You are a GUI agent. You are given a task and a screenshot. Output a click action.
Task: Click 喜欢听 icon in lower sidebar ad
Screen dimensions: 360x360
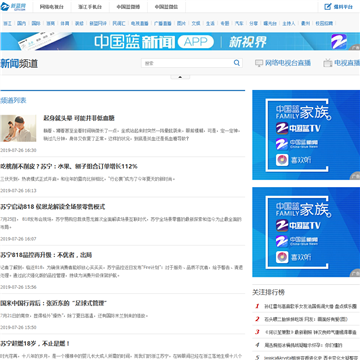point(282,257)
